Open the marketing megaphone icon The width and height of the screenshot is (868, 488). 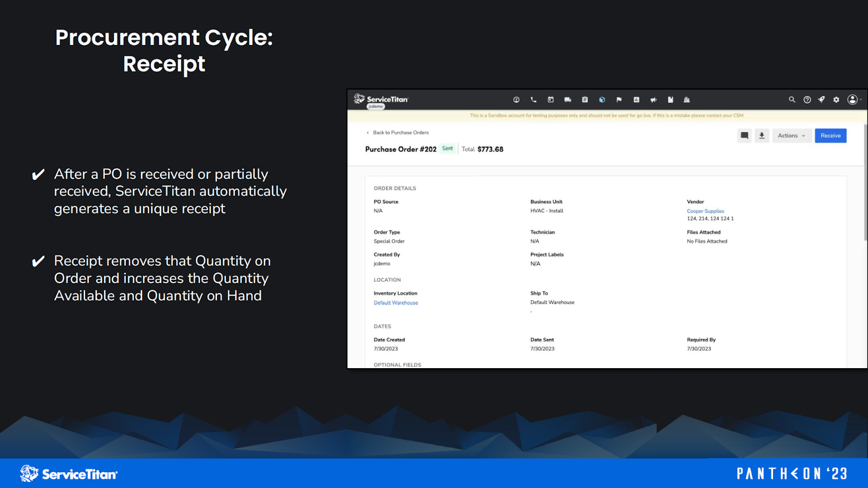(653, 100)
